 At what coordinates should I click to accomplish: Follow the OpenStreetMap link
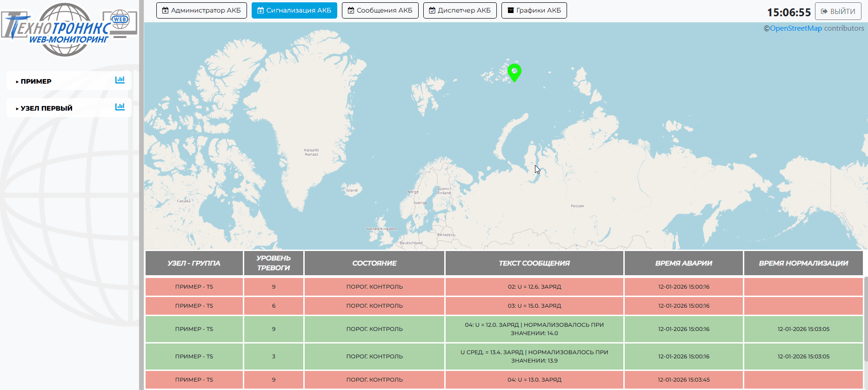[x=795, y=28]
